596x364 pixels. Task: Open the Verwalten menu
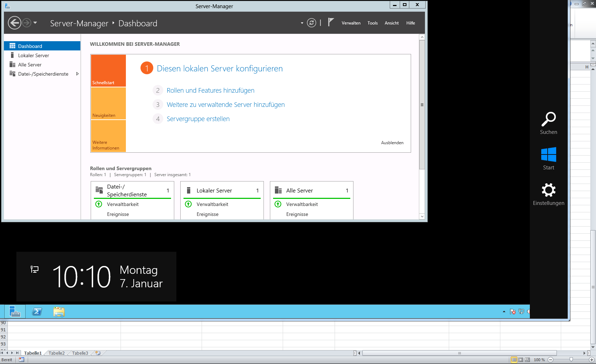point(351,23)
